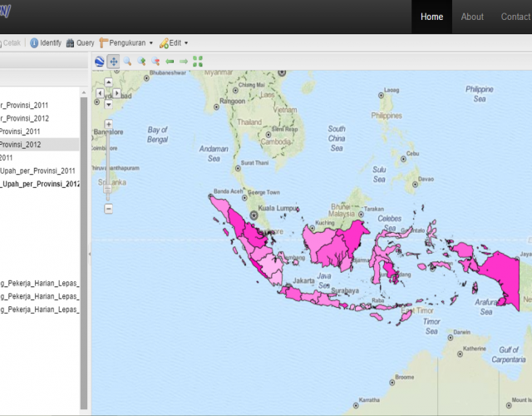The image size is (532, 416).
Task: Pan the map right with the arrow
Action: click(x=118, y=93)
